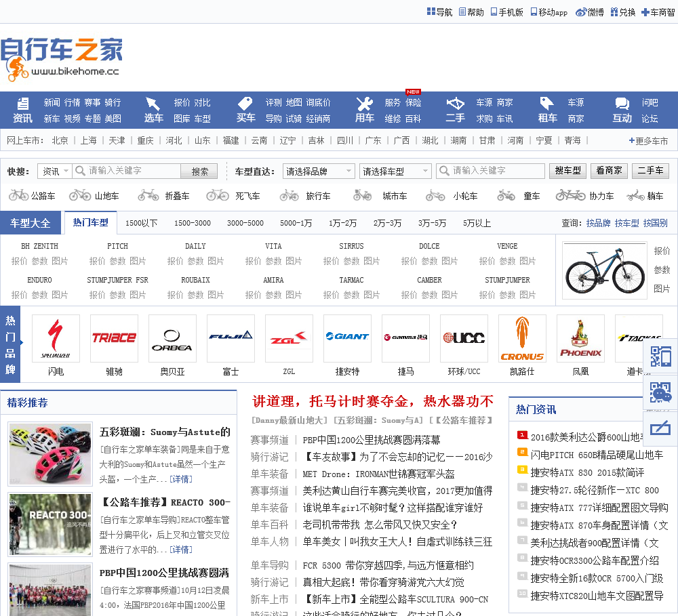This screenshot has width=678, height=616.
Task: Open the ROUBAIX model link
Action: click(x=195, y=280)
